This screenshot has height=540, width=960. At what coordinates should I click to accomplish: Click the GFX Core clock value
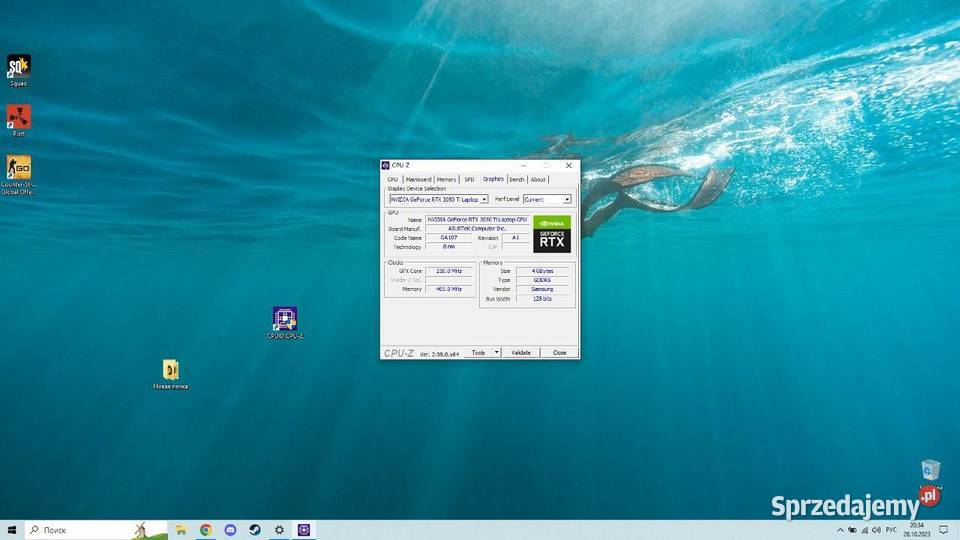(x=449, y=271)
